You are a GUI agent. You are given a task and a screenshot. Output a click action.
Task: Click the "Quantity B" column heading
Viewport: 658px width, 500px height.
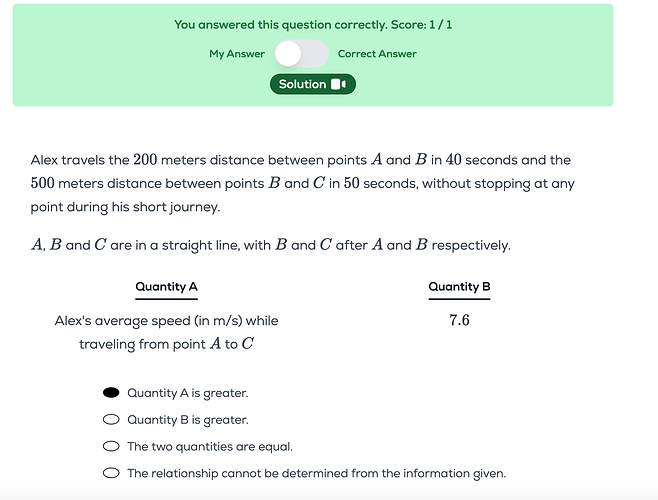point(459,287)
